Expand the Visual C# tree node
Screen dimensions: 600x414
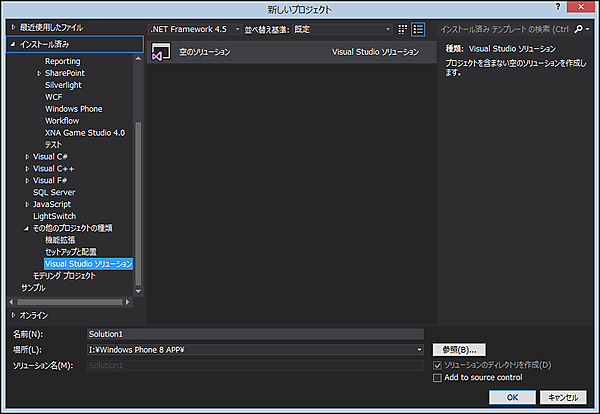click(x=27, y=157)
